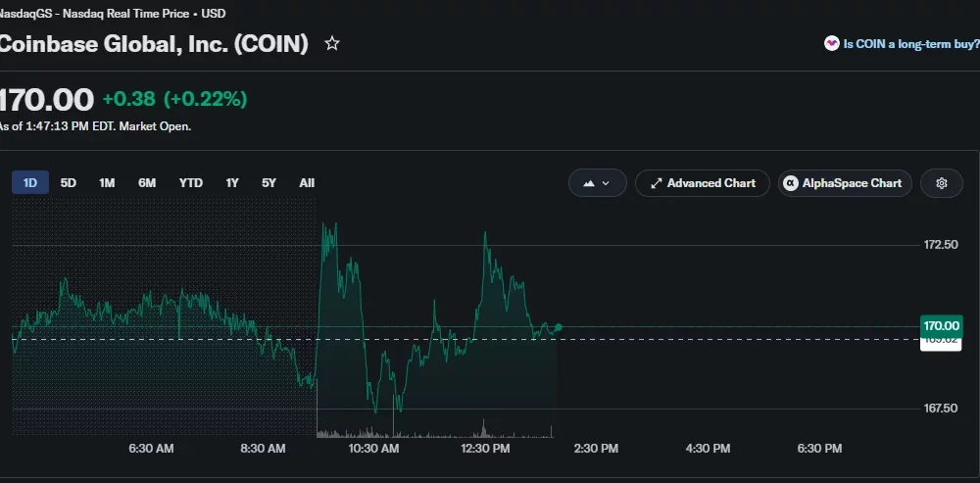Select the 5Y time range
The image size is (980, 483).
point(269,183)
